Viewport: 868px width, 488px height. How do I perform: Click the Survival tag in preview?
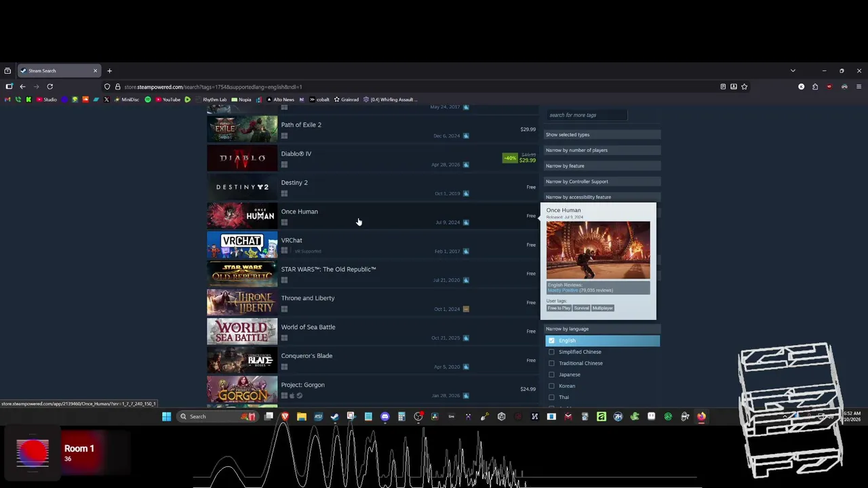click(x=581, y=308)
